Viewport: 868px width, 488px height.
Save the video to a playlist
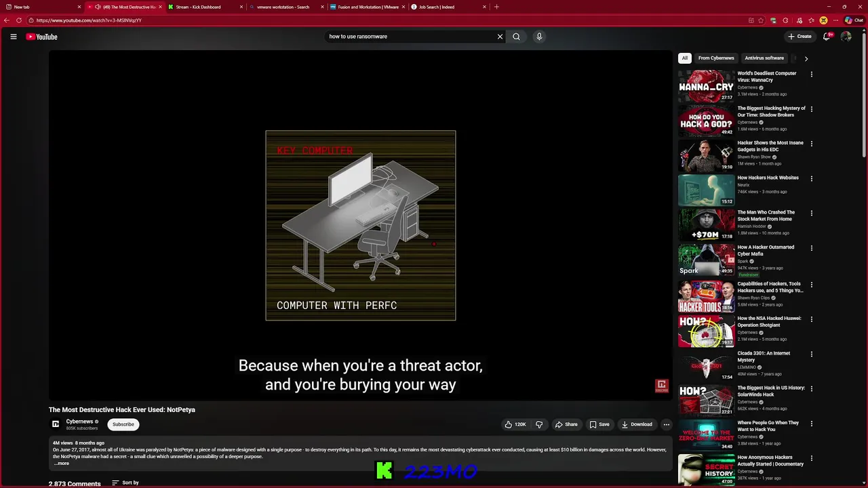click(x=599, y=424)
